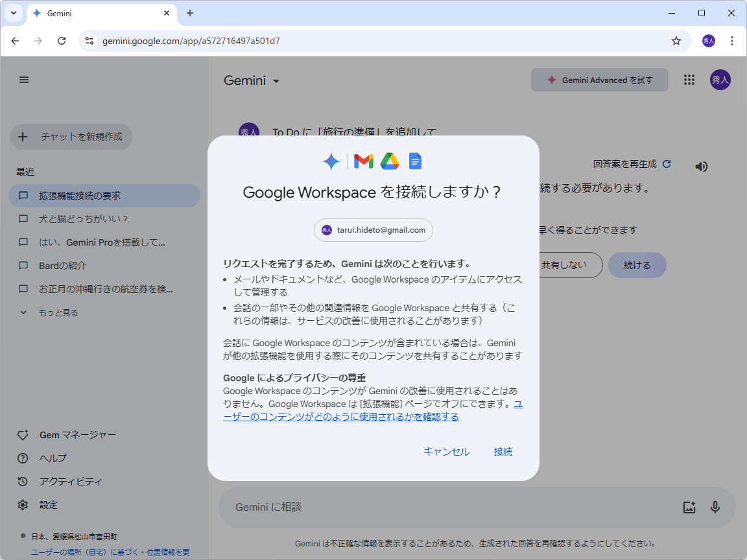Open the Google apps grid
Viewport: 747px width, 560px height.
689,80
